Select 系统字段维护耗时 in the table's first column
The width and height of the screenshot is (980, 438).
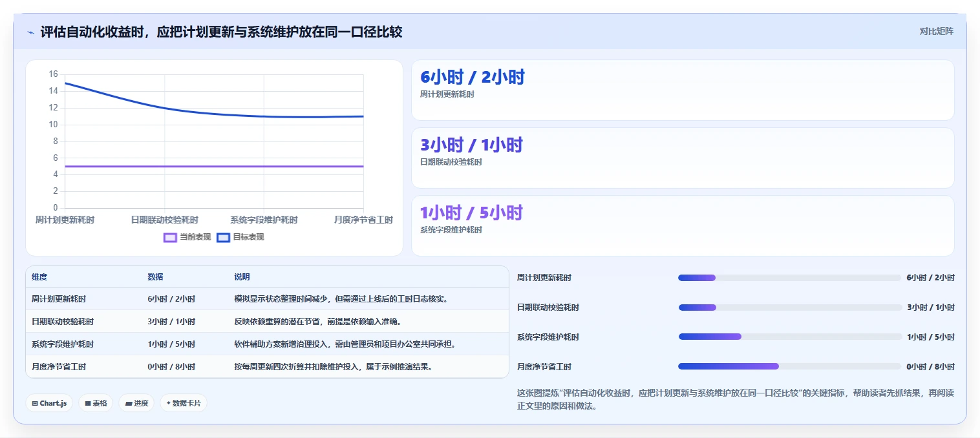[x=63, y=344]
